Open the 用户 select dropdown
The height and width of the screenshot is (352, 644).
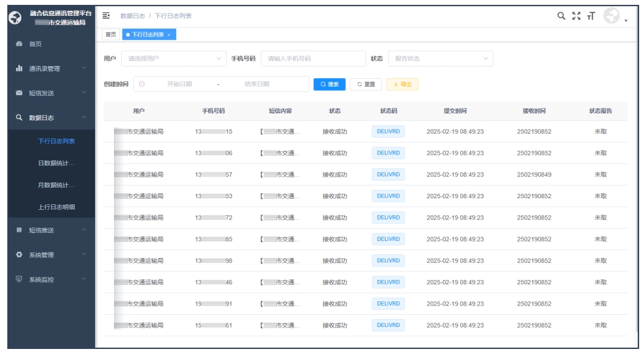pyautogui.click(x=174, y=59)
